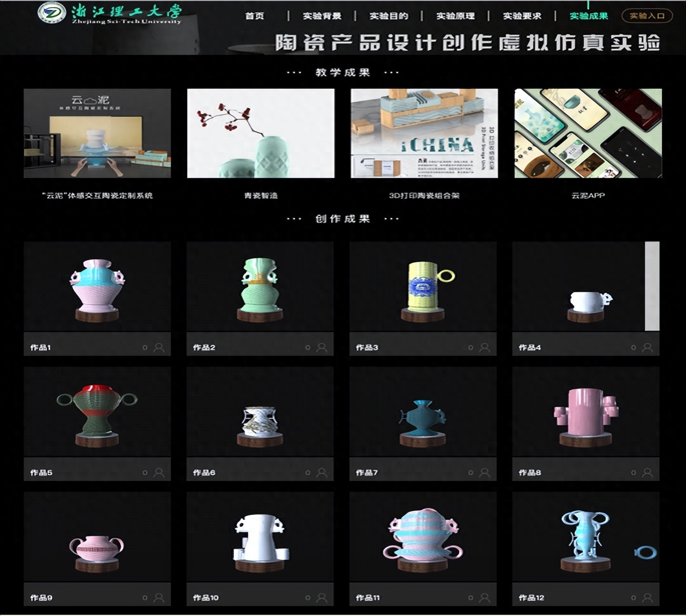Click the user icon on 作品12 card
The image size is (686, 616).
click(x=647, y=598)
